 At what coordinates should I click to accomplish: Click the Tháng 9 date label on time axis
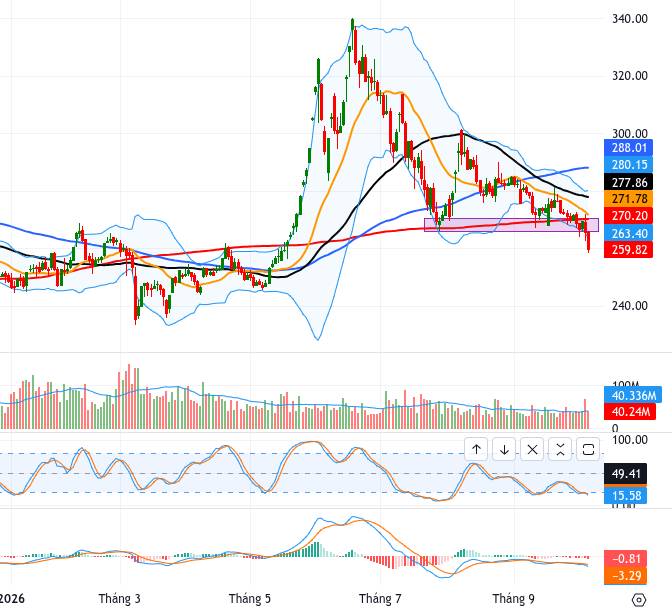point(513,598)
